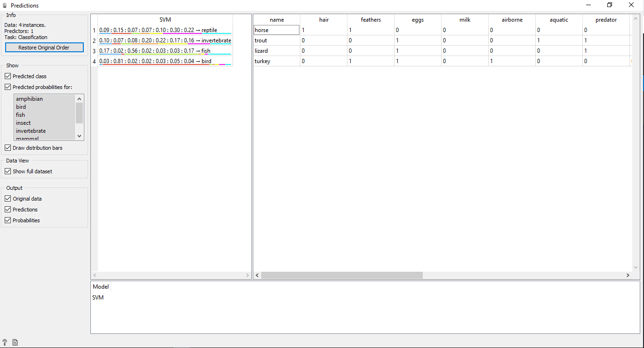Select the horse cell in the name column

coord(276,30)
